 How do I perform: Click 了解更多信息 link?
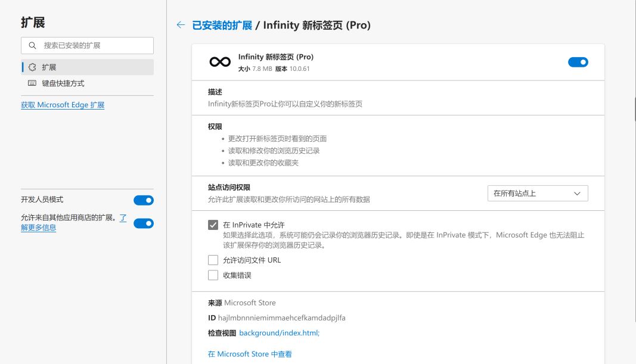coord(38,228)
